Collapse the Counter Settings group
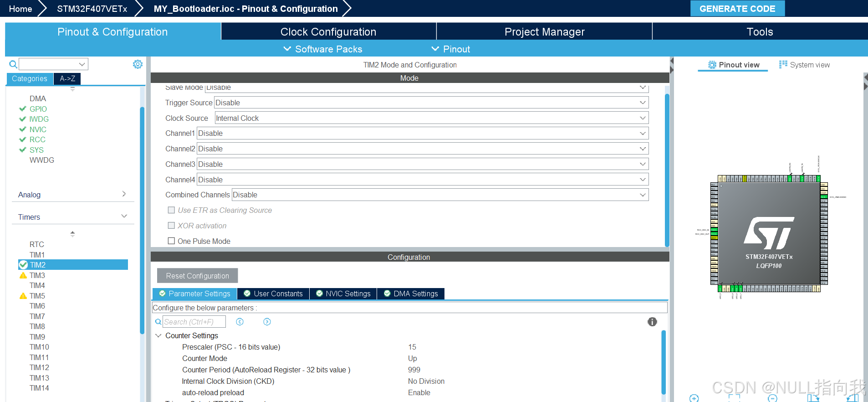This screenshot has height=402, width=868. click(158, 335)
